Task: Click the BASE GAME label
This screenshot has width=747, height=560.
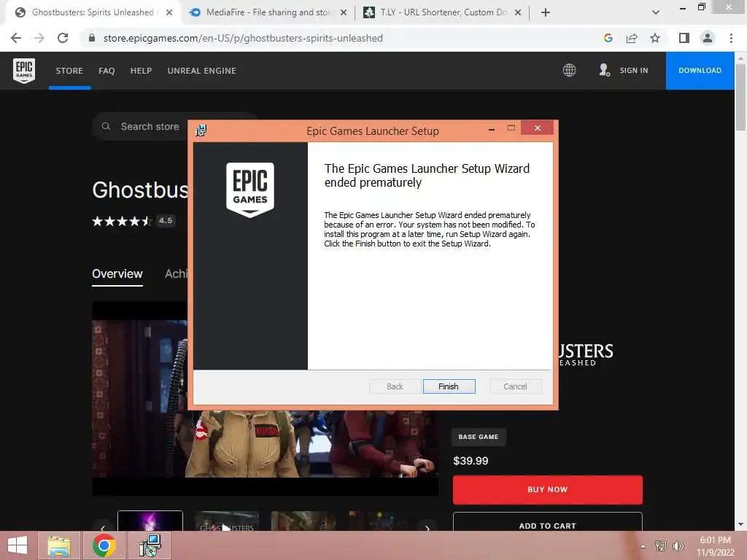Action: click(x=479, y=437)
